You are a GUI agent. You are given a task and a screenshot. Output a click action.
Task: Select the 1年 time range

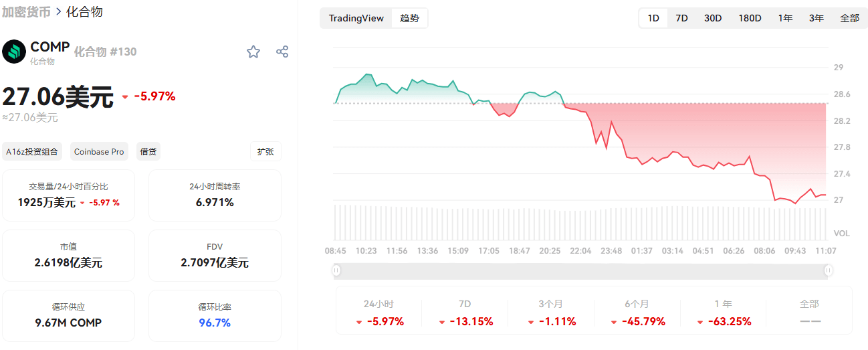coord(785,18)
